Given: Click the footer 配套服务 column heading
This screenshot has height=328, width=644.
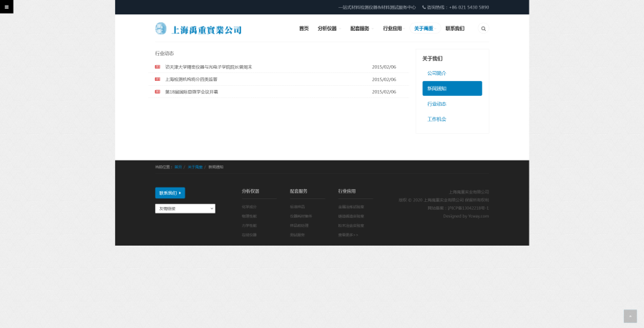Looking at the screenshot, I should pyautogui.click(x=298, y=191).
